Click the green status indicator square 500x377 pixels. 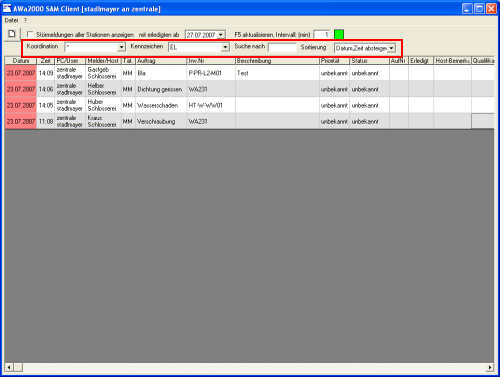339,34
